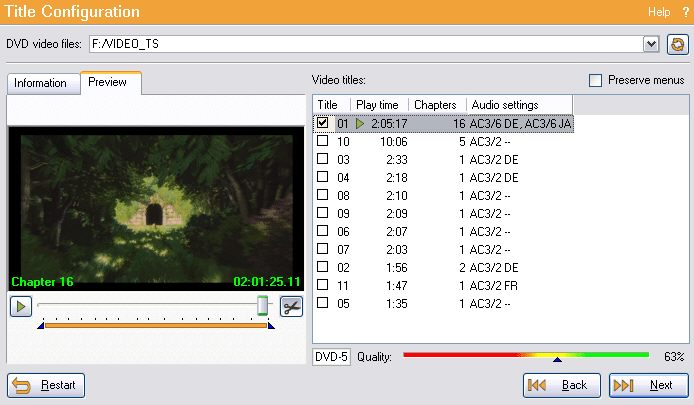Screen dimensions: 694x405
Task: Check title 08 checkbox
Action: tap(322, 195)
